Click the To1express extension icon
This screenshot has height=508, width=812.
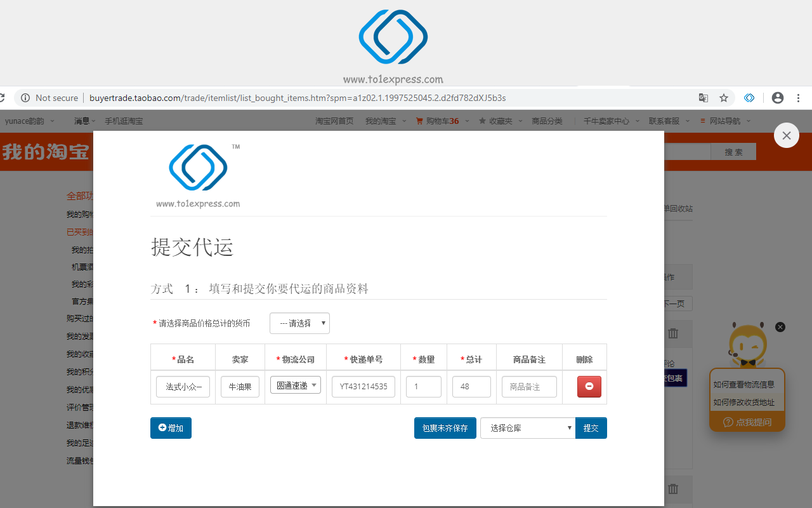click(x=749, y=98)
